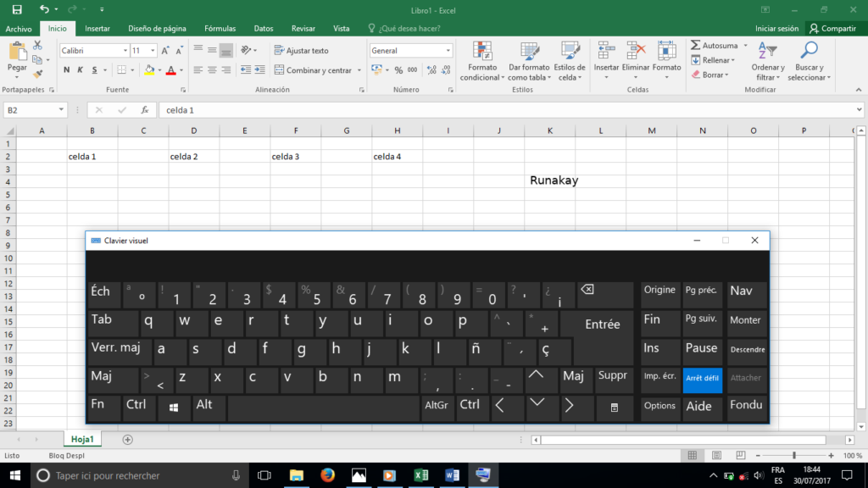The height and width of the screenshot is (488, 868).
Task: Open the Archivo menu
Action: pos(19,28)
